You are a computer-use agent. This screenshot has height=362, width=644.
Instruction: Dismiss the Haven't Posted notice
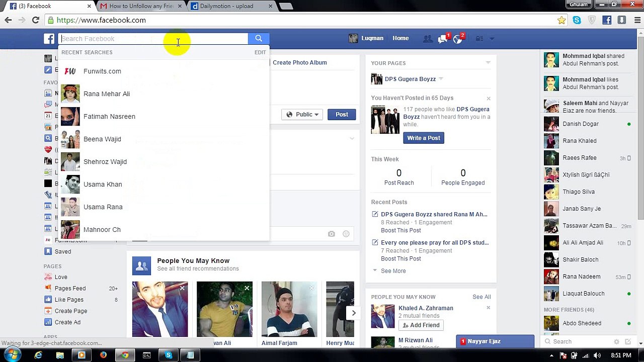click(489, 99)
